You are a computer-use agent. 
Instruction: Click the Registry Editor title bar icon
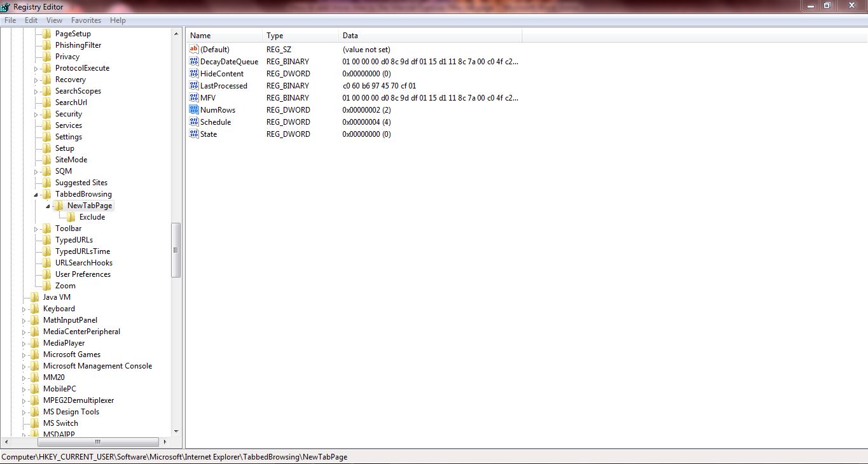pyautogui.click(x=6, y=6)
